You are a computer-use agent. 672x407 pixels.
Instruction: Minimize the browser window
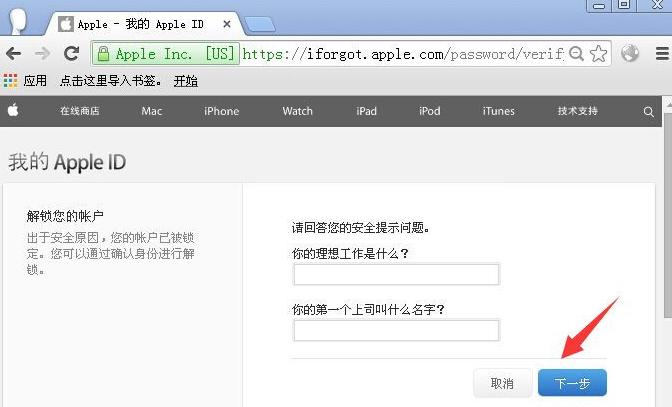[599, 5]
